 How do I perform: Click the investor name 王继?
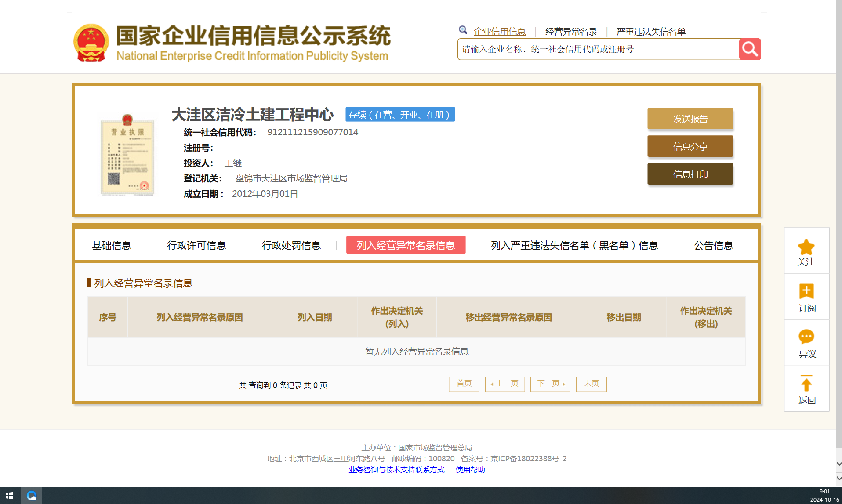click(x=233, y=163)
